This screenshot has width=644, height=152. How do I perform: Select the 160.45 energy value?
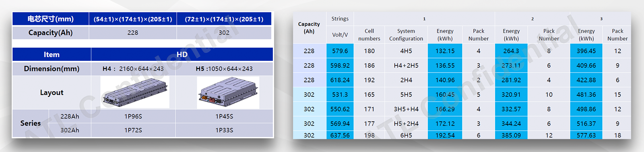coord(445,94)
